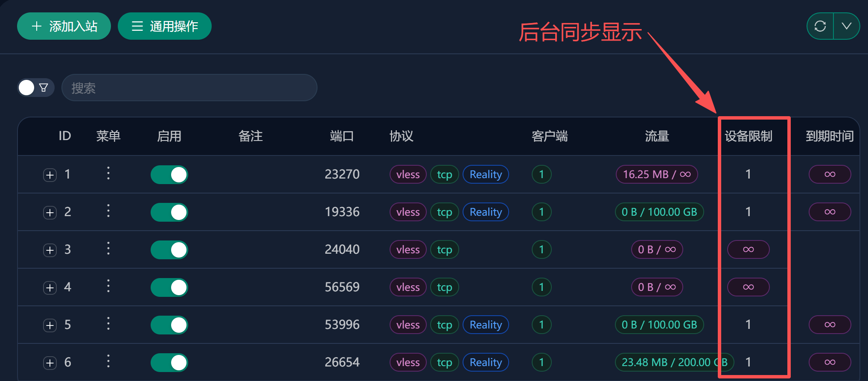
Task: Expand row details for inbound ID 4
Action: pos(50,288)
